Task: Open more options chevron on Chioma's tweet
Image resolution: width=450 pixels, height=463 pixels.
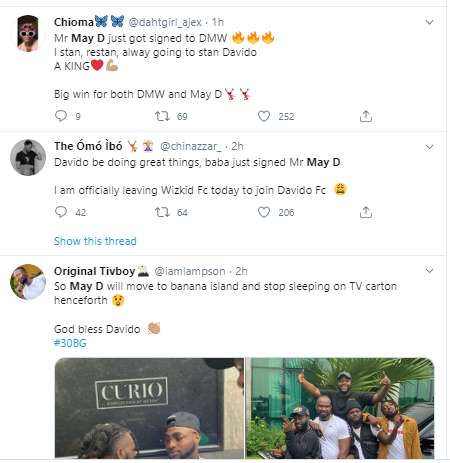Action: (x=429, y=22)
